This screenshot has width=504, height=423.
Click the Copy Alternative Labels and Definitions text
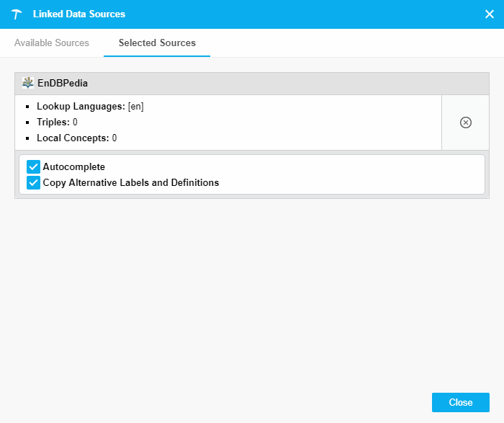point(131,183)
